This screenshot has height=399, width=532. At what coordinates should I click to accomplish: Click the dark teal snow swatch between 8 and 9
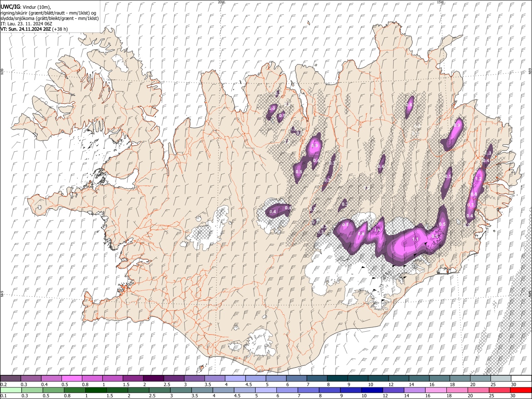[337, 379]
